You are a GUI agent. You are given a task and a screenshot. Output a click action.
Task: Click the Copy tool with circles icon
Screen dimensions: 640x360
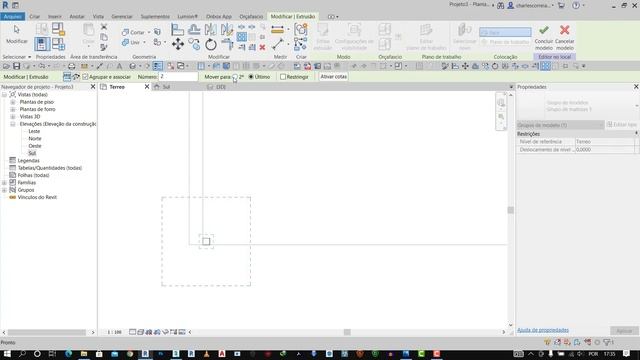coord(194,44)
